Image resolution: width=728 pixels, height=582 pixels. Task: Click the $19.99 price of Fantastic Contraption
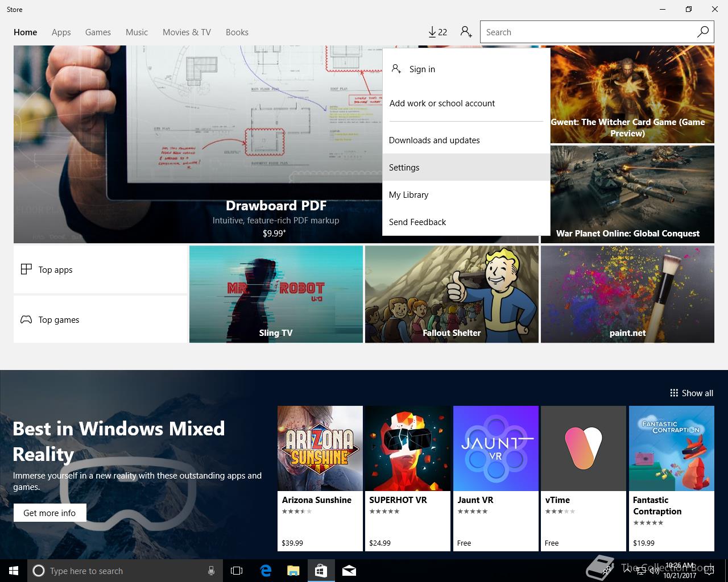click(644, 543)
